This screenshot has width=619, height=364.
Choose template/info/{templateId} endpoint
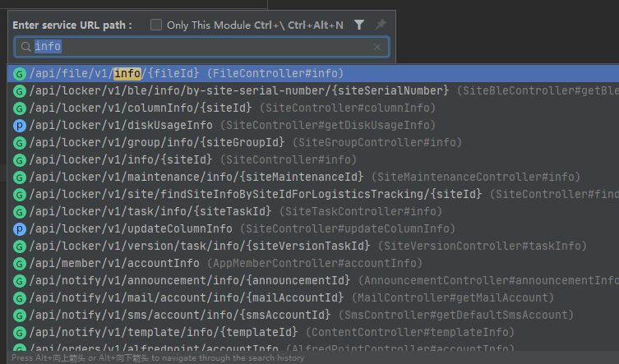[x=313, y=333]
